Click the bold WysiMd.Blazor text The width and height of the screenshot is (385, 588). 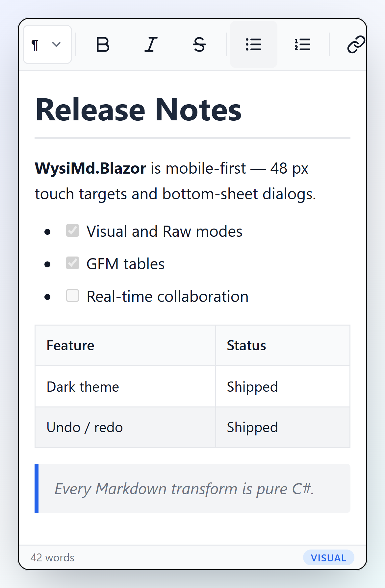(x=90, y=168)
